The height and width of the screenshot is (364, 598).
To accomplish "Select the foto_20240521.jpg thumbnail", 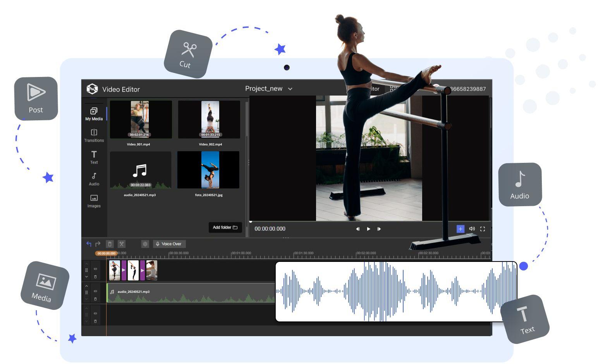I will (208, 170).
